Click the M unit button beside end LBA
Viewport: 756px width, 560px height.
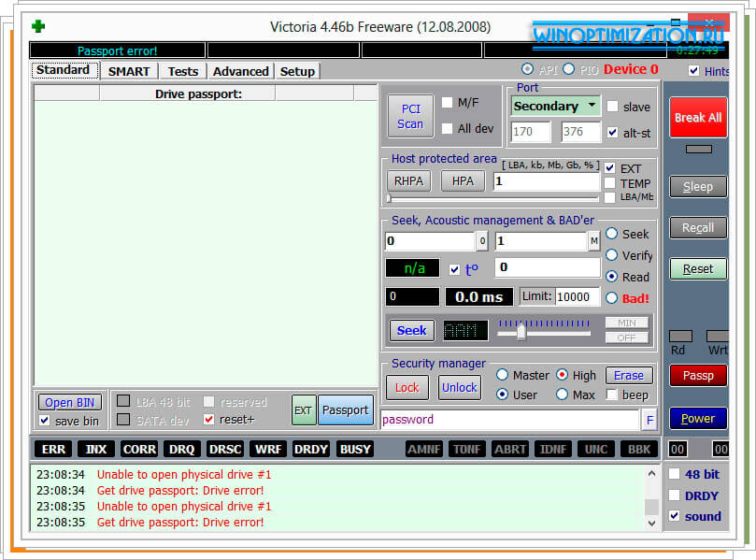point(593,241)
